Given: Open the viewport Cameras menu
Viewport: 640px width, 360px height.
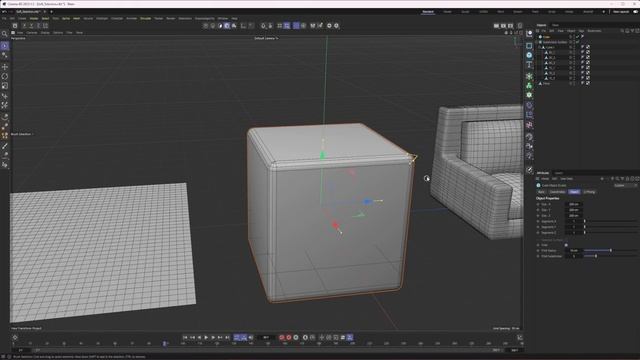Looking at the screenshot, I should coord(31,33).
